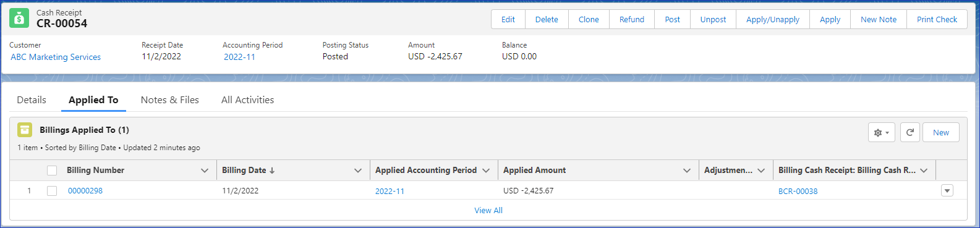Go to All Activities tab

pyautogui.click(x=247, y=99)
